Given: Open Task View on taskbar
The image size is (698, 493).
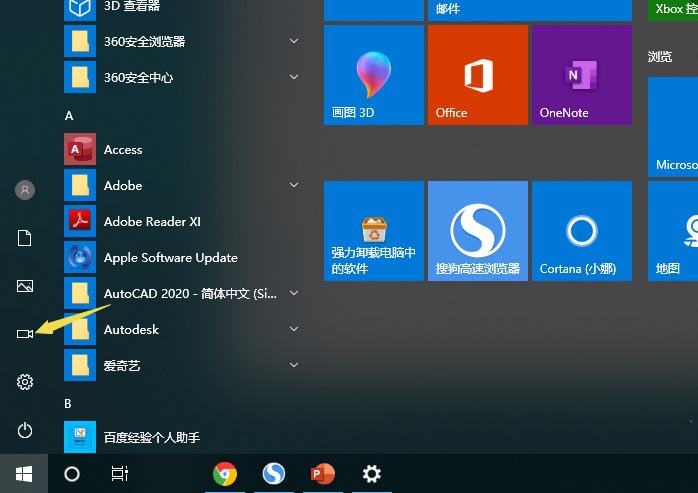Looking at the screenshot, I should (120, 473).
